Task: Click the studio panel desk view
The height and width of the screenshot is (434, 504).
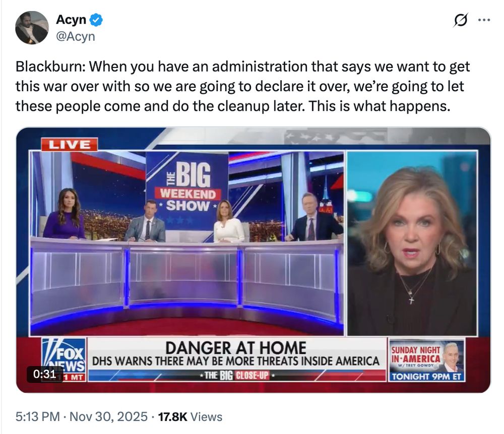Action: tap(187, 243)
